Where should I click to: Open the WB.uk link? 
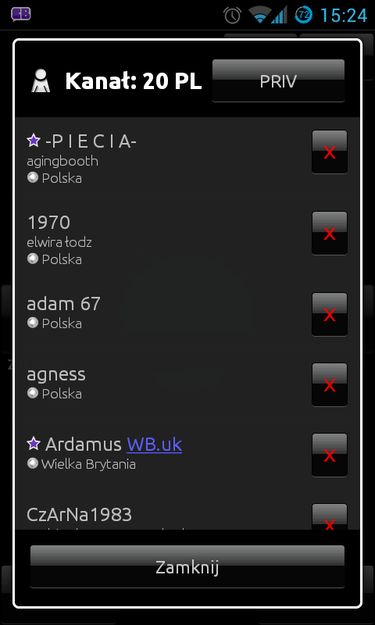coord(155,444)
